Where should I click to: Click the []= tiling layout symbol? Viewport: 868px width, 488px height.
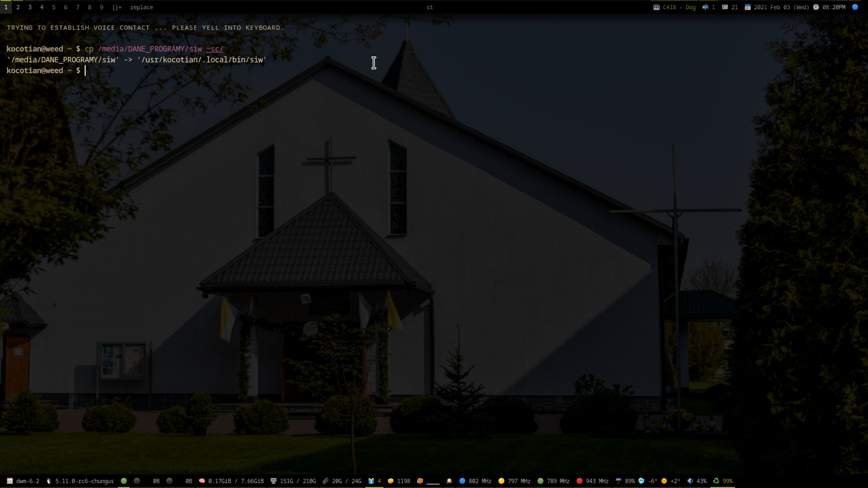coord(117,7)
